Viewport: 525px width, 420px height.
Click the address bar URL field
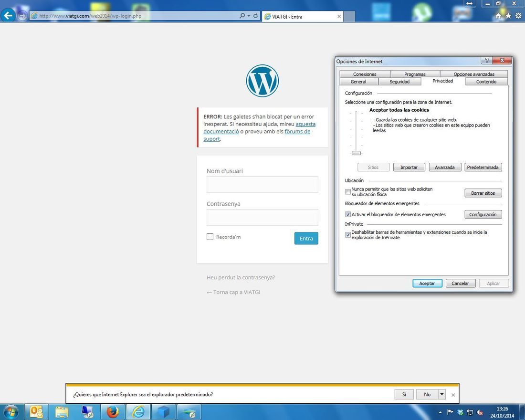[134, 16]
